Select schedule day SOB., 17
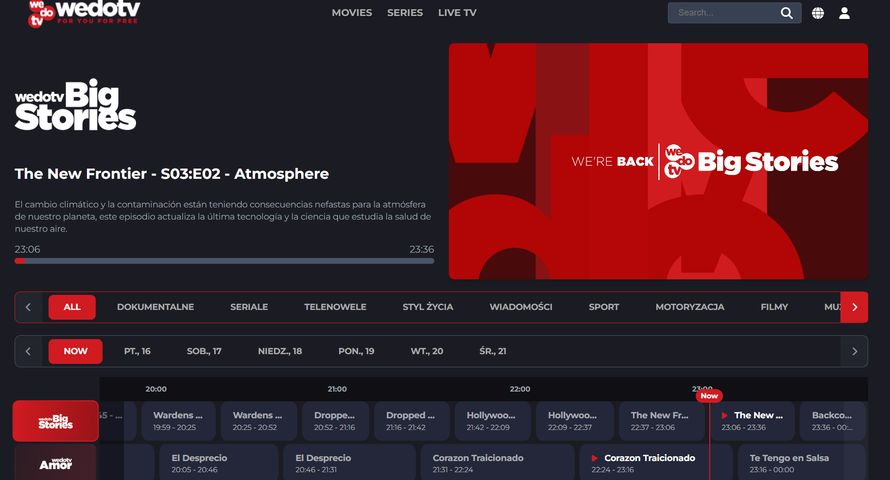Screen dimensions: 890x480 pyautogui.click(x=204, y=351)
